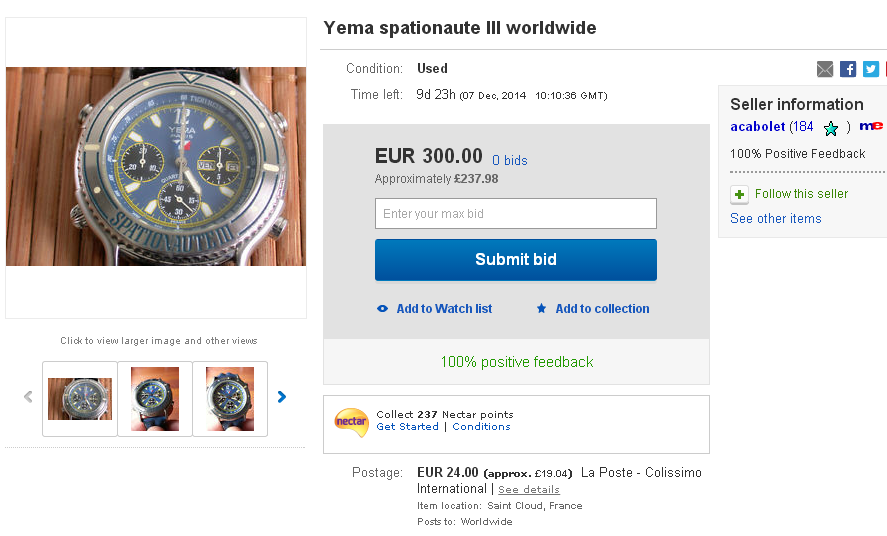The height and width of the screenshot is (536, 887).
Task: Show previous thumbnails with left arrow
Action: (x=28, y=397)
